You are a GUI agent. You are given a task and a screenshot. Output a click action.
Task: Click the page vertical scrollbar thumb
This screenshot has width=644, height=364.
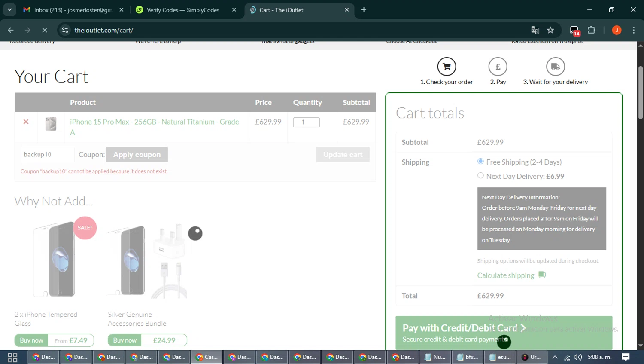point(640,92)
